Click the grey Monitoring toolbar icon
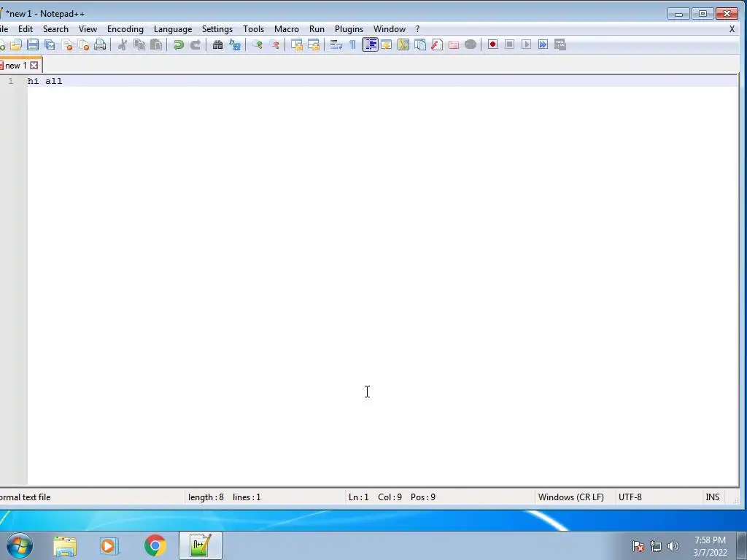This screenshot has width=747, height=560. (x=471, y=44)
